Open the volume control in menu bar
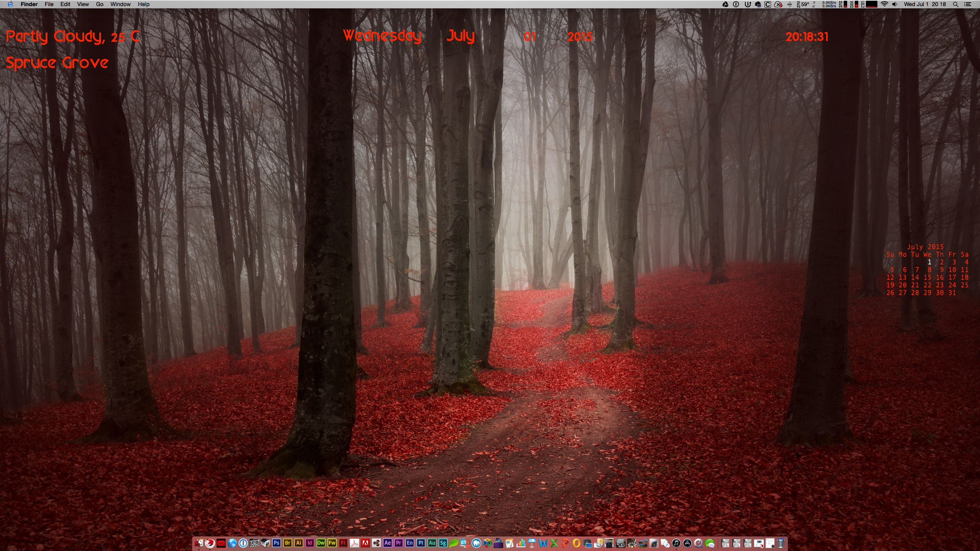This screenshot has width=980, height=551. (x=895, y=4)
